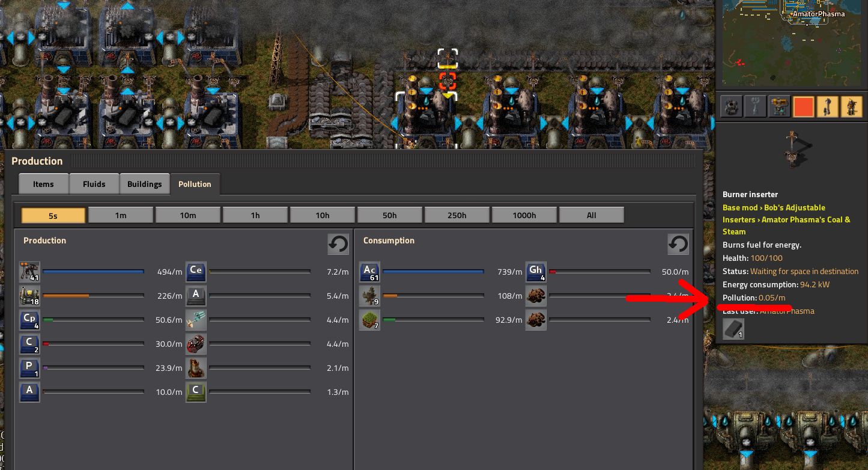This screenshot has height=470, width=868.
Task: Click Energy consumption 94.2 kW text
Action: [776, 284]
